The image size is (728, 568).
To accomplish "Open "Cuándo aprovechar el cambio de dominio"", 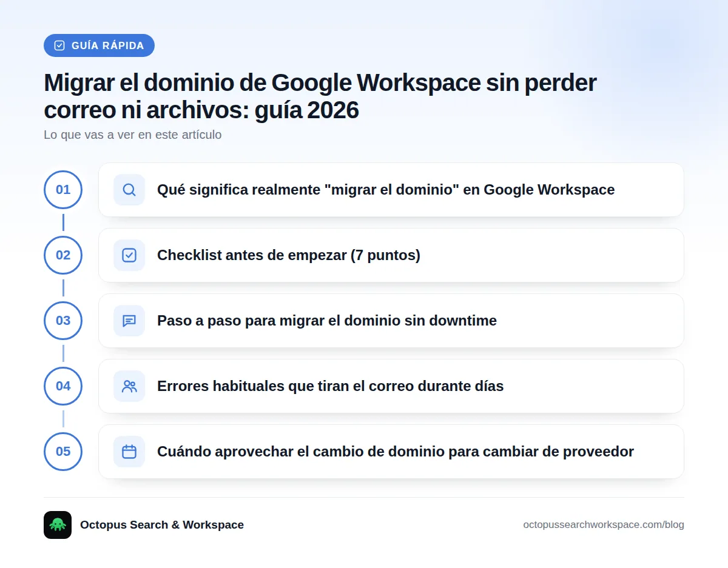I will pos(391,452).
